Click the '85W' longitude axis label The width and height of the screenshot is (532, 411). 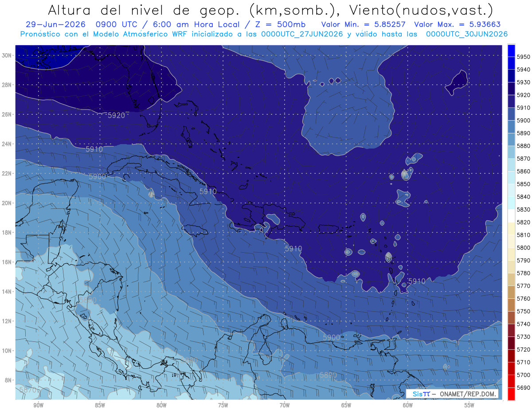[100, 406]
